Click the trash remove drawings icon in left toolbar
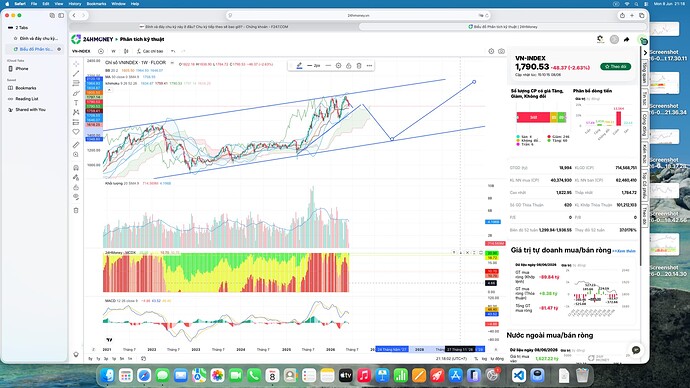This screenshot has width=690, height=388. pos(76,210)
